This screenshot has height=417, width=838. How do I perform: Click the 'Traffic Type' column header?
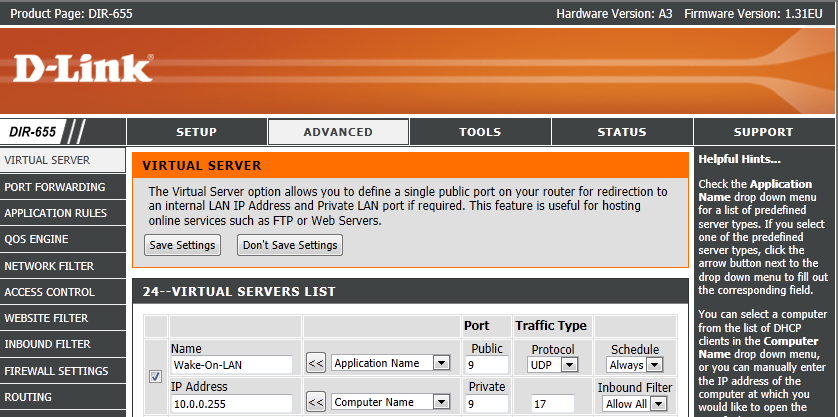tap(551, 326)
